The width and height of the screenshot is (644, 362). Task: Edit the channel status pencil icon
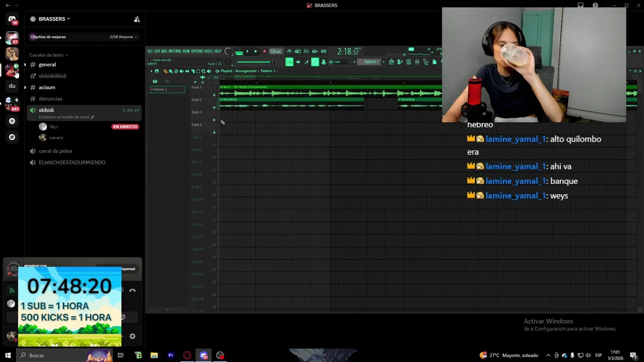92,117
